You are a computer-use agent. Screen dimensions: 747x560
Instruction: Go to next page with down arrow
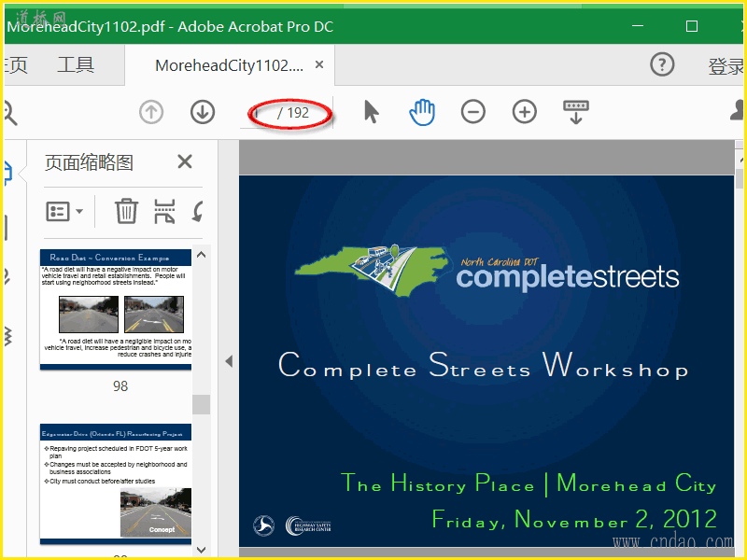[203, 112]
